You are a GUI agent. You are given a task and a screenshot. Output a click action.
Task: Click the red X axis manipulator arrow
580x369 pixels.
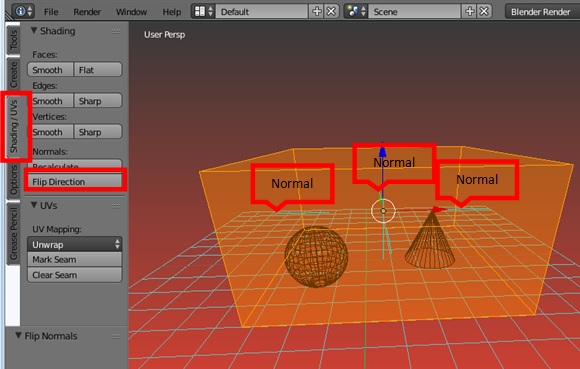coord(440,210)
